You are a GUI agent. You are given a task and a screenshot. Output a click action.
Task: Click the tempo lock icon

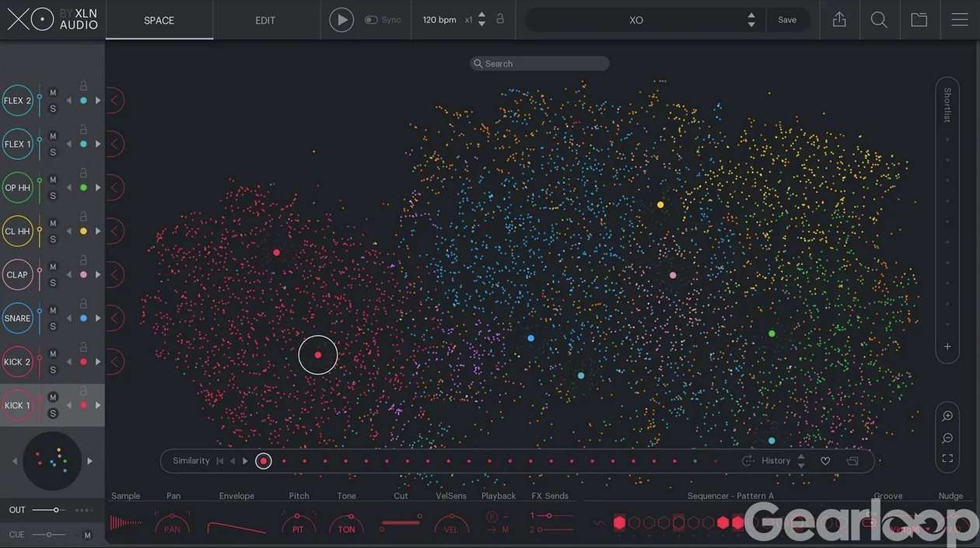pyautogui.click(x=500, y=19)
